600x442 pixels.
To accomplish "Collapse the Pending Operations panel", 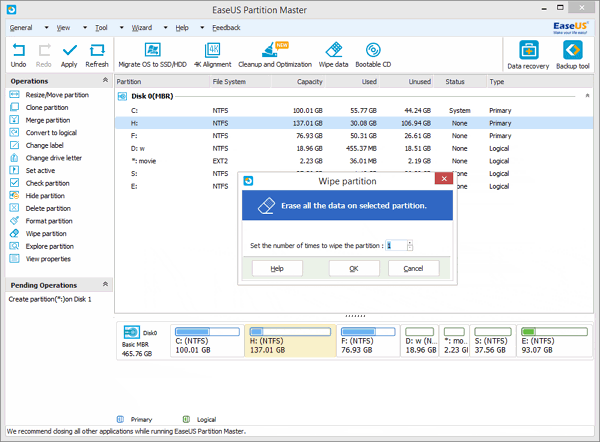I will pyautogui.click(x=105, y=284).
